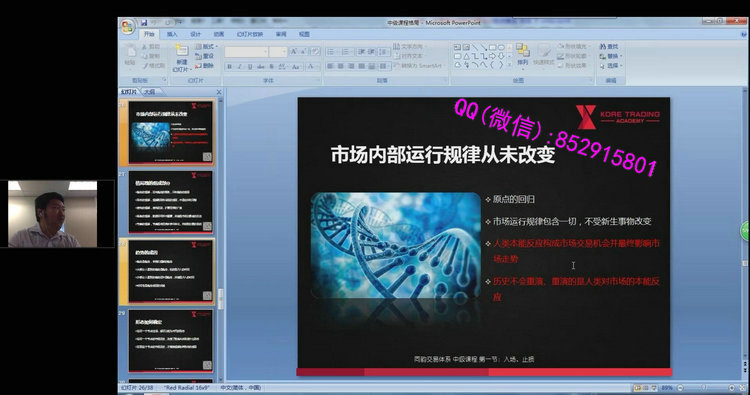Viewport: 750px width, 395px height.
Task: Toggle Bold formatting button
Action: point(230,66)
